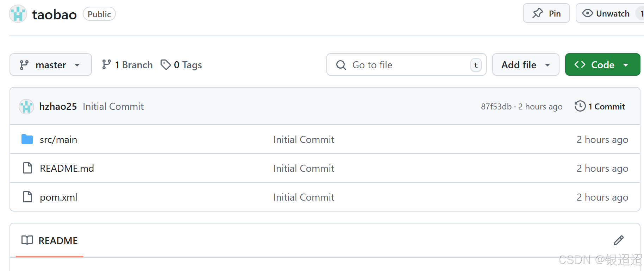Open commit 87f53db
Viewport: 644px width, 271px height.
496,107
